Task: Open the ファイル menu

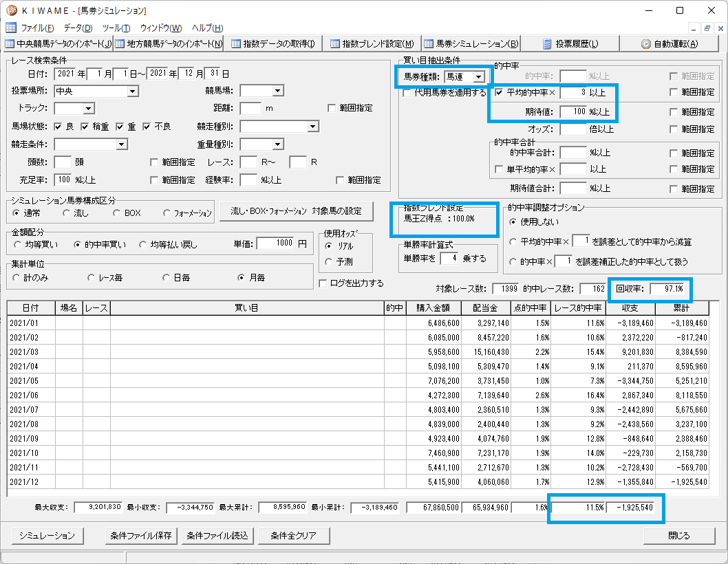Action: [x=37, y=28]
